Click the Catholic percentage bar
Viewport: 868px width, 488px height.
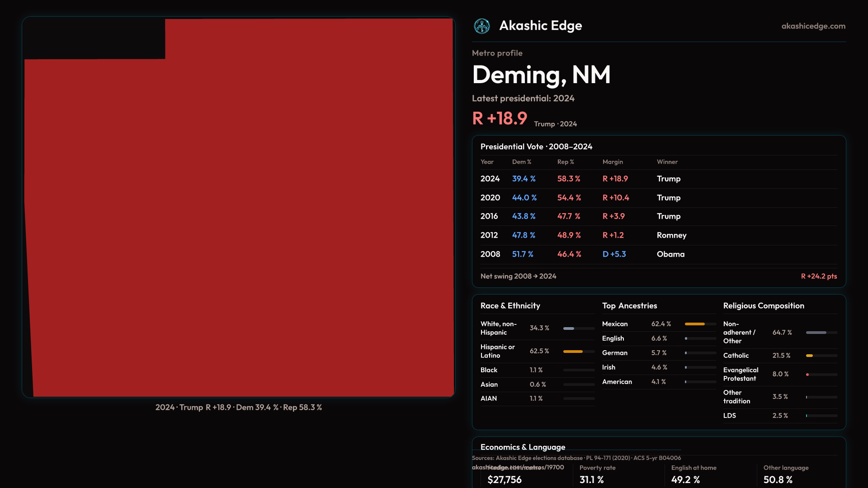[809, 356]
